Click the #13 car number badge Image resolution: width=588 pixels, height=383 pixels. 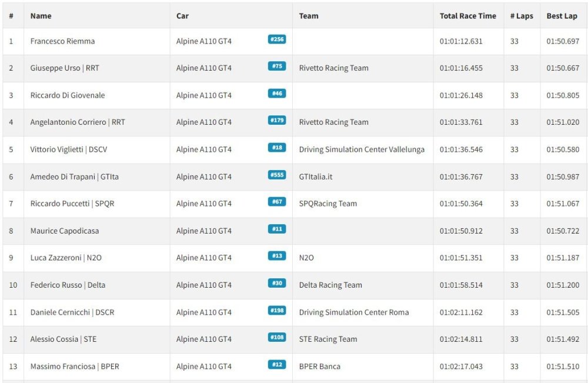click(x=277, y=256)
